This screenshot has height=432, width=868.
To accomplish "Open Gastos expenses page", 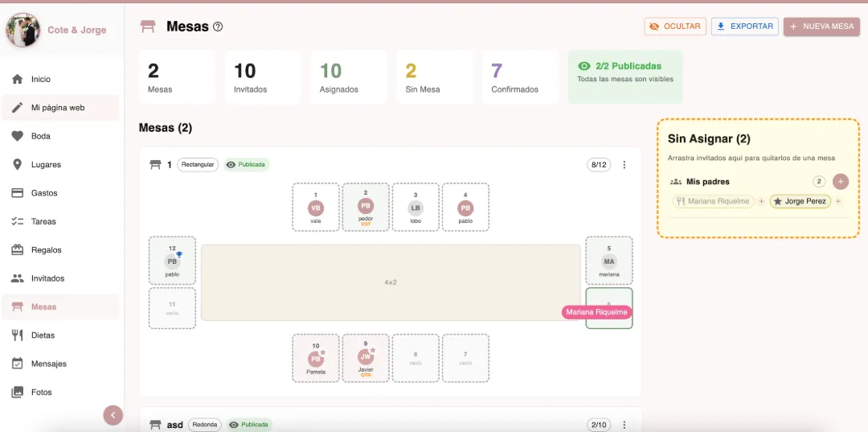I will 60,193.
